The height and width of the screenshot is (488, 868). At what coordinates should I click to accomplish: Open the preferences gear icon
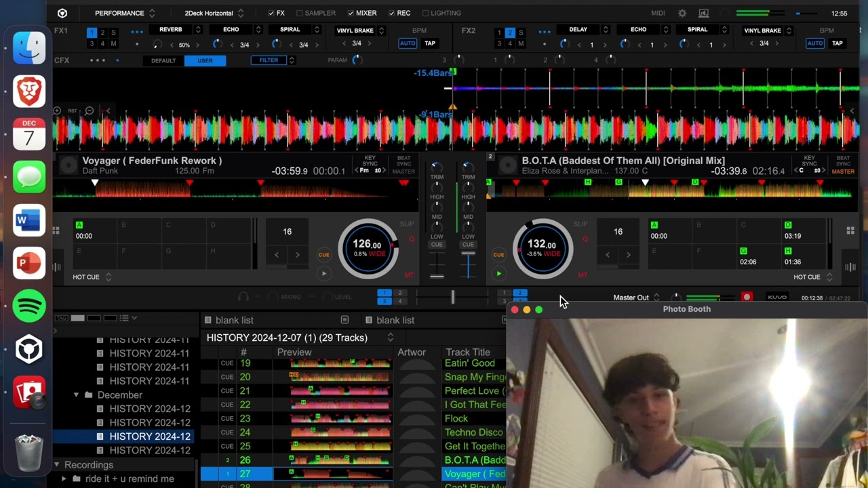682,13
